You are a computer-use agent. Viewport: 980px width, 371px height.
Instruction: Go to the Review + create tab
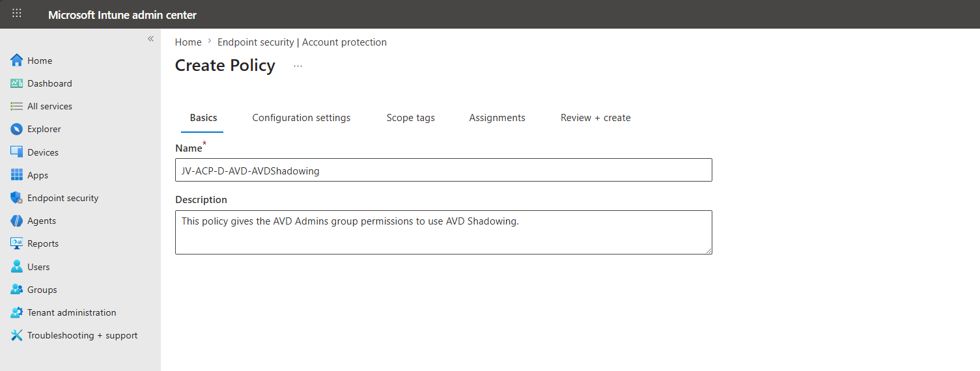coord(596,118)
